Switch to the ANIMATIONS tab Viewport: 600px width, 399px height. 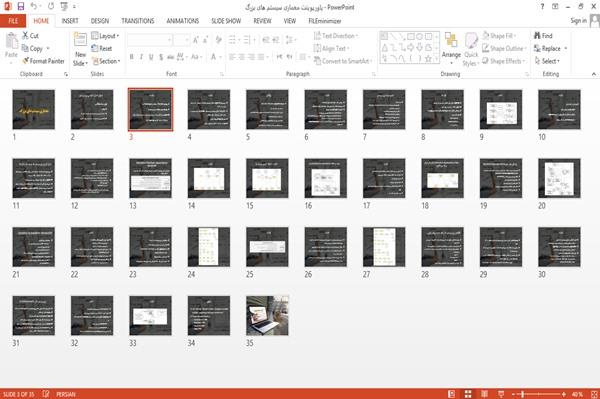[x=183, y=21]
